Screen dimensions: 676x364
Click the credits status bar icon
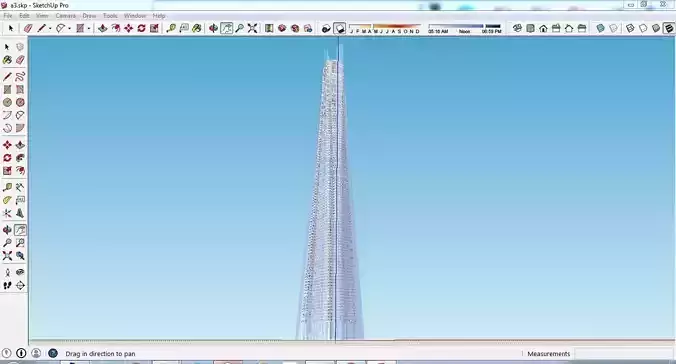(21, 353)
